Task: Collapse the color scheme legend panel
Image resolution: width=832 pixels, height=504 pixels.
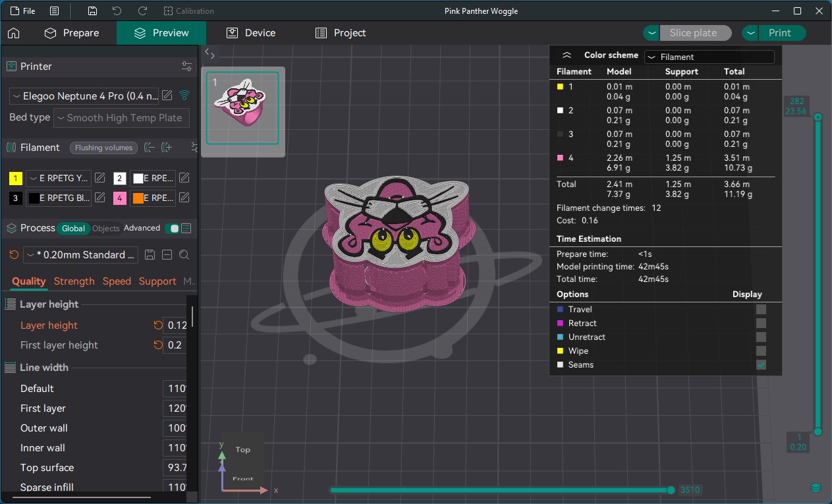Action: tap(566, 55)
